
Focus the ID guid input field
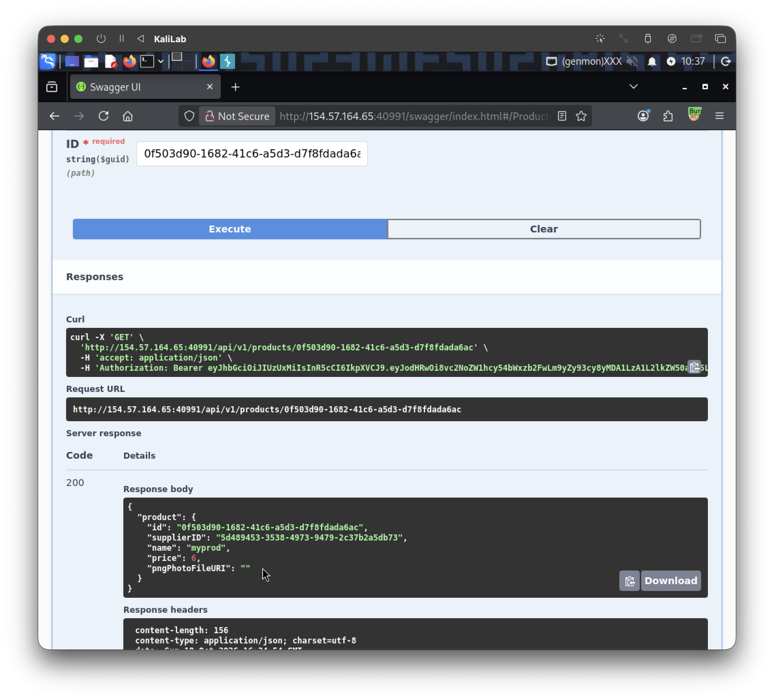pyautogui.click(x=252, y=154)
